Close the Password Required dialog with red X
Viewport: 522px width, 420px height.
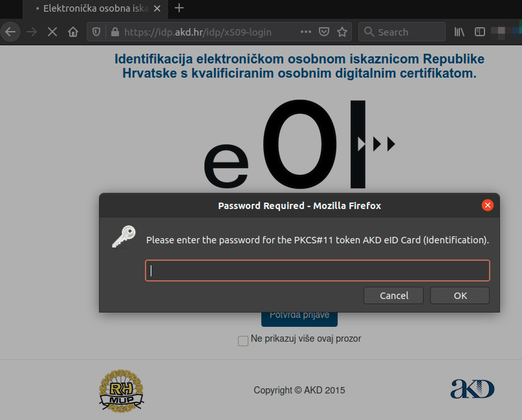click(x=487, y=205)
